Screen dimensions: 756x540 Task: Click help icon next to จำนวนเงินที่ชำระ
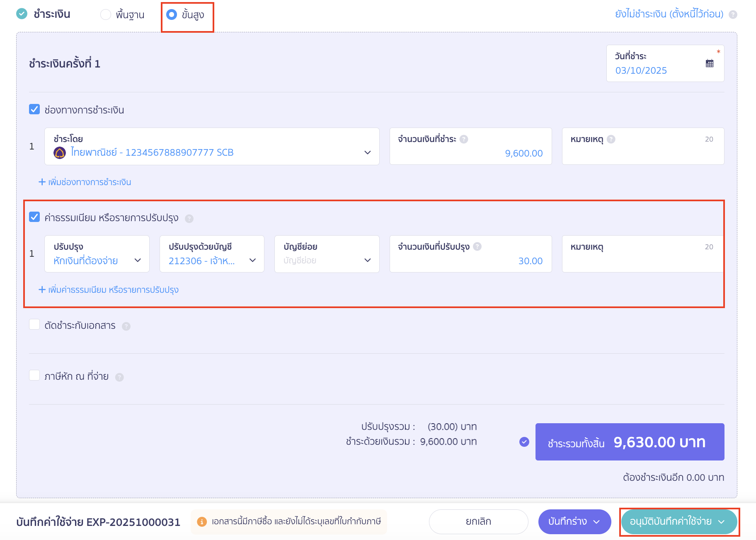(464, 139)
